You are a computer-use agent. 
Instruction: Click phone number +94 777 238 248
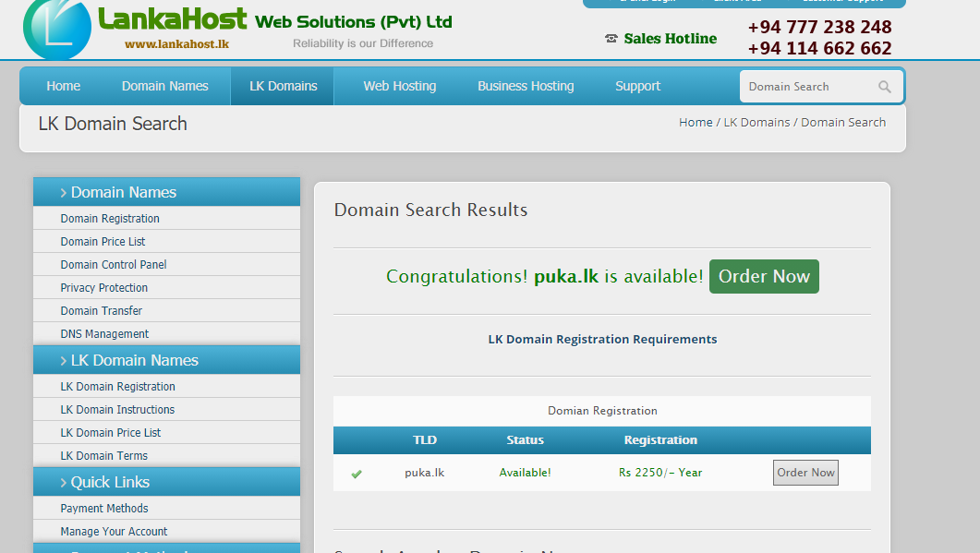[819, 27]
